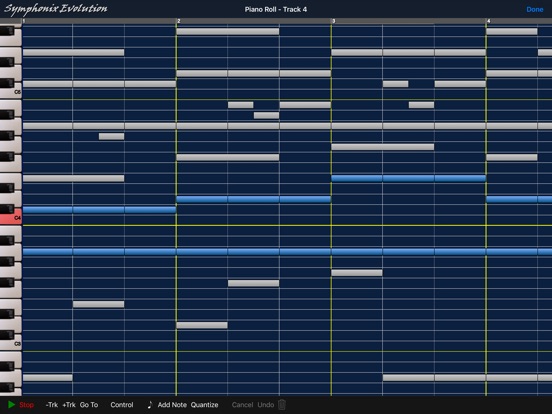
Task: Open the Control menu
Action: click(x=122, y=405)
